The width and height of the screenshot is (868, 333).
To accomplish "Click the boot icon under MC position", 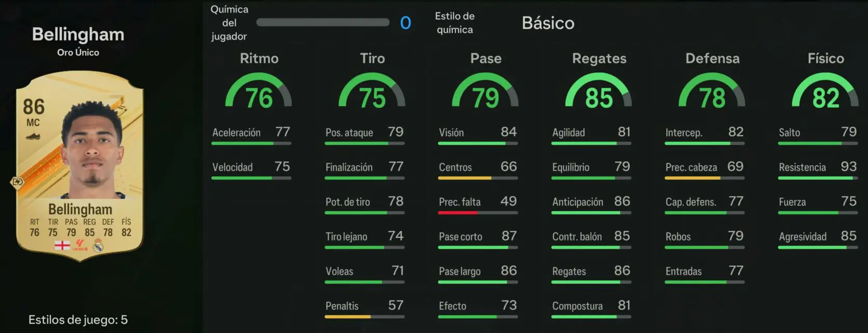I will click(x=33, y=137).
